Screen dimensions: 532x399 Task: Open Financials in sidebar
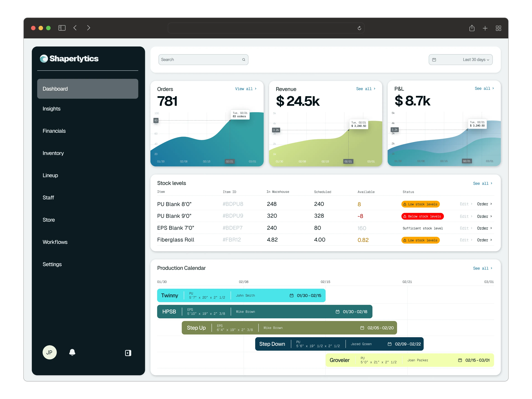point(54,131)
